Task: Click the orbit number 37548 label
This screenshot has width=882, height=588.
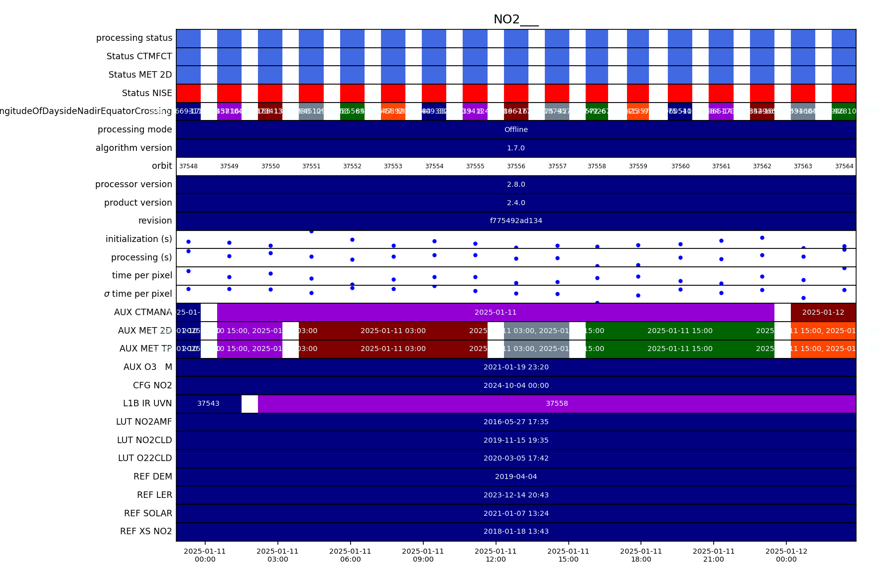Action: [188, 166]
